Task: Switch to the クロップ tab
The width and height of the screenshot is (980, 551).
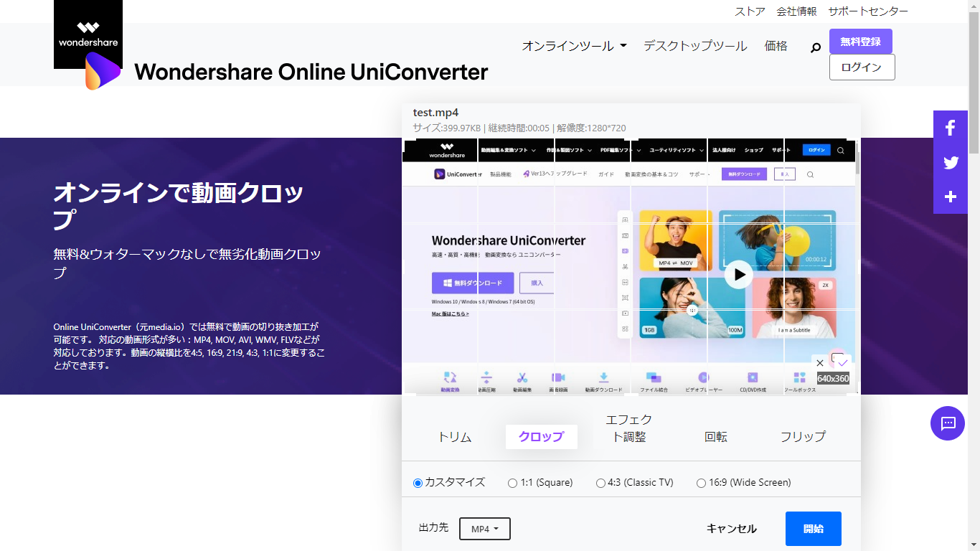Action: (x=541, y=437)
